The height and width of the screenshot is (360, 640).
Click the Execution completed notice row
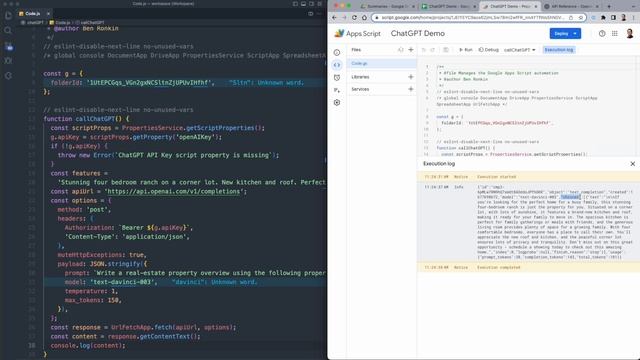pyautogui.click(x=528, y=267)
